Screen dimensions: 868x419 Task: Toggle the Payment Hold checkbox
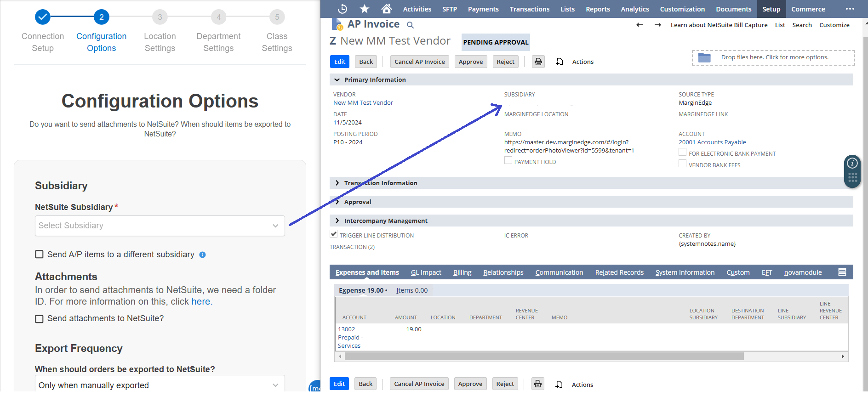(508, 160)
